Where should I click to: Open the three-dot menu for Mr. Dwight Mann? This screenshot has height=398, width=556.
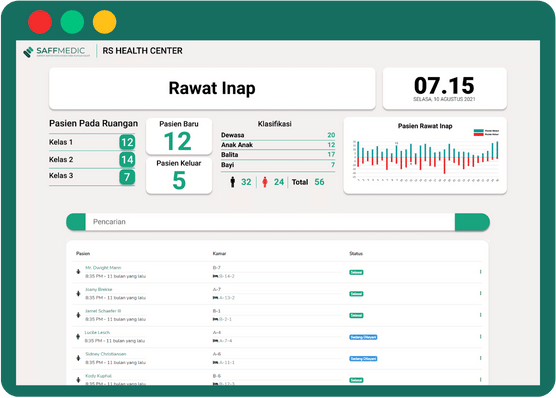click(480, 272)
